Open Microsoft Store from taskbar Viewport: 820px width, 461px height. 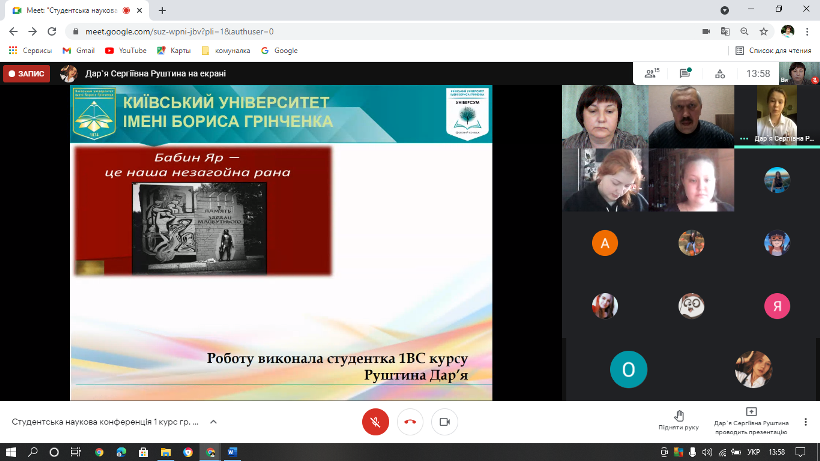143,452
